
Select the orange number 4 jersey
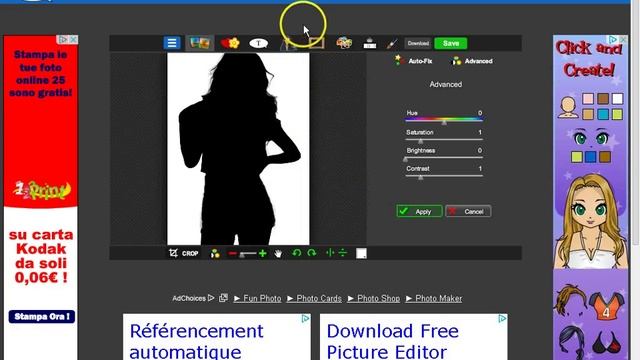pyautogui.click(x=606, y=307)
